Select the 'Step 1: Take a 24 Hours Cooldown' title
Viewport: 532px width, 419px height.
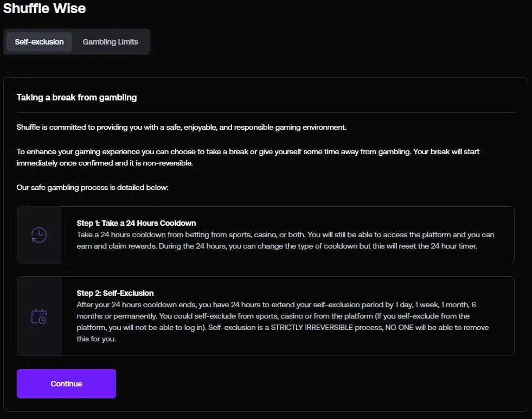coord(136,223)
